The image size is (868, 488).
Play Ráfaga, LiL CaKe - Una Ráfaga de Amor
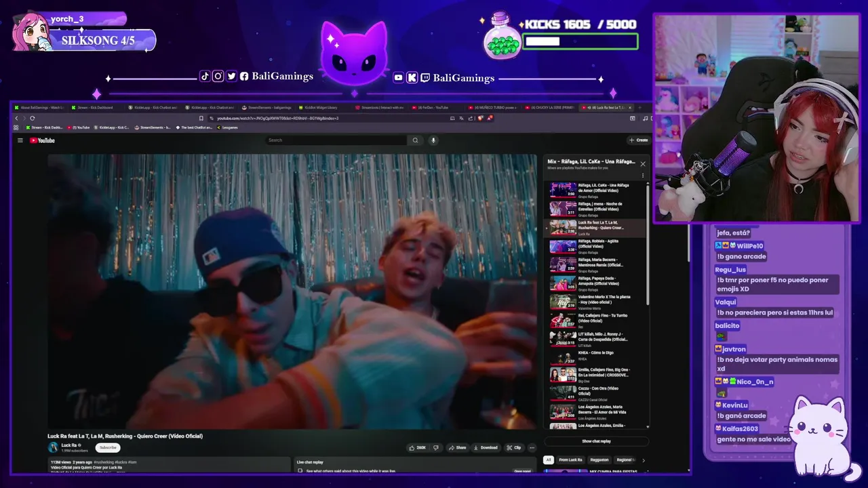(x=595, y=189)
